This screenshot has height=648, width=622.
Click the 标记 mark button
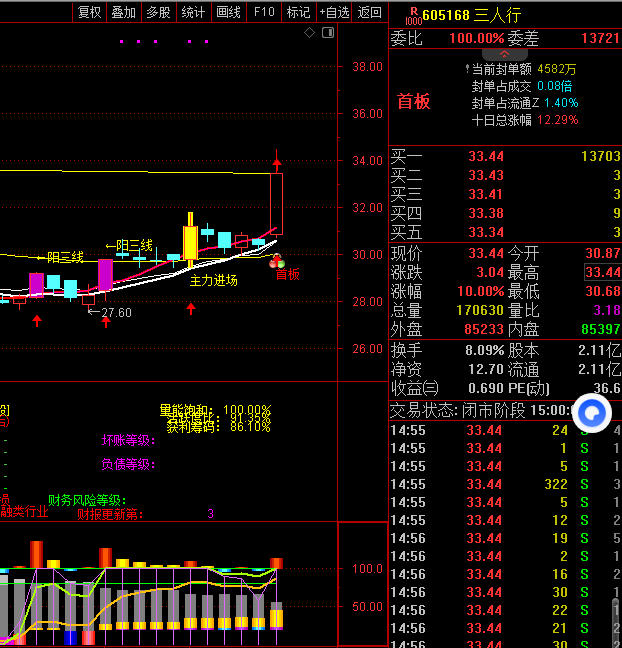(298, 12)
